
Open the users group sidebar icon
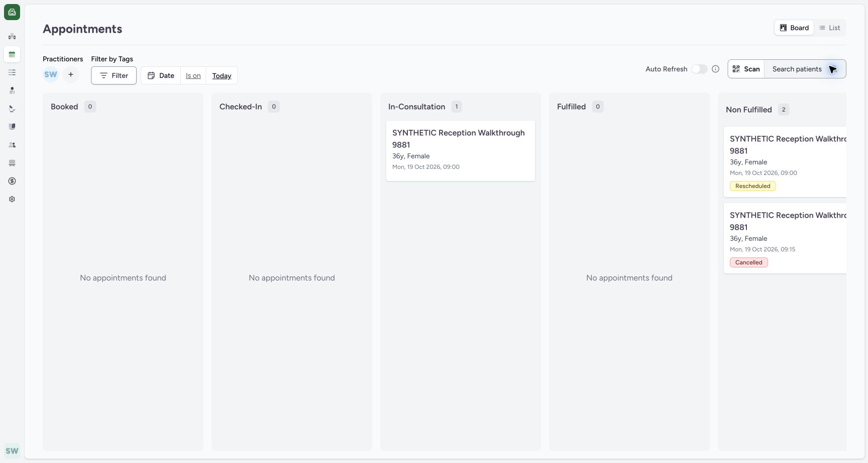tap(12, 145)
